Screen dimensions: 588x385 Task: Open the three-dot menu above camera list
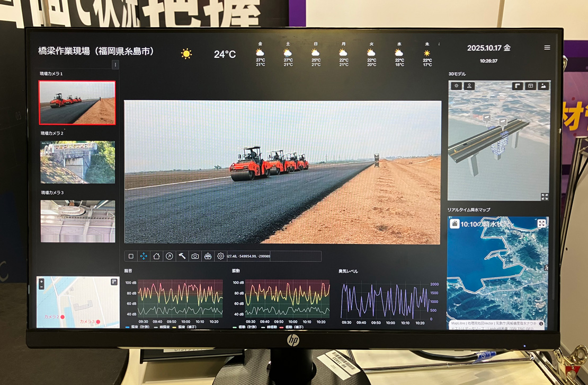coord(115,65)
